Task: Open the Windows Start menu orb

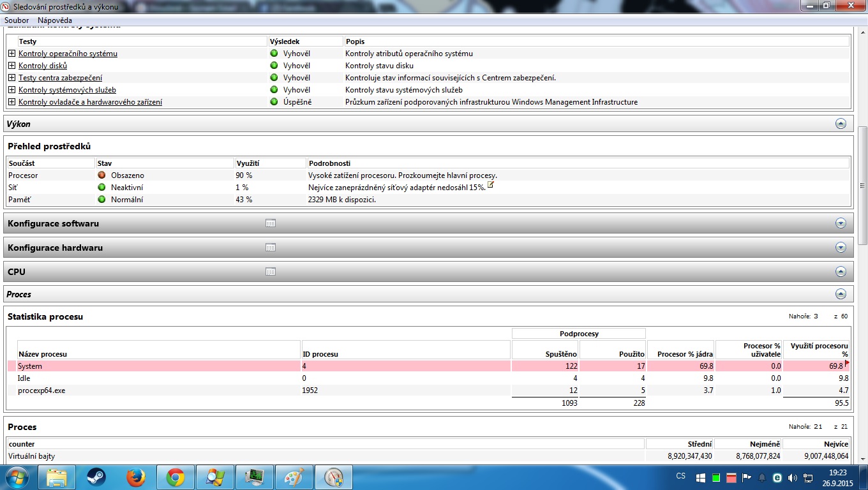Action: tap(16, 477)
